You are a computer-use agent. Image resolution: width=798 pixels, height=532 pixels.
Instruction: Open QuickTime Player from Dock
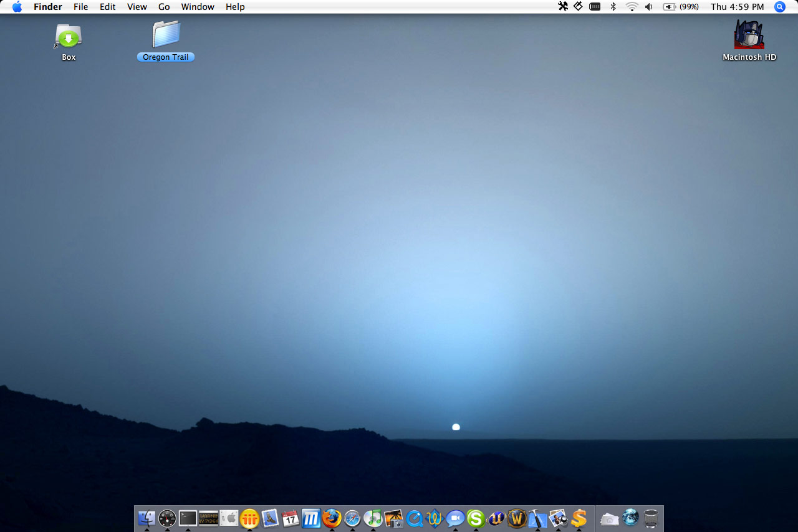pos(414,518)
